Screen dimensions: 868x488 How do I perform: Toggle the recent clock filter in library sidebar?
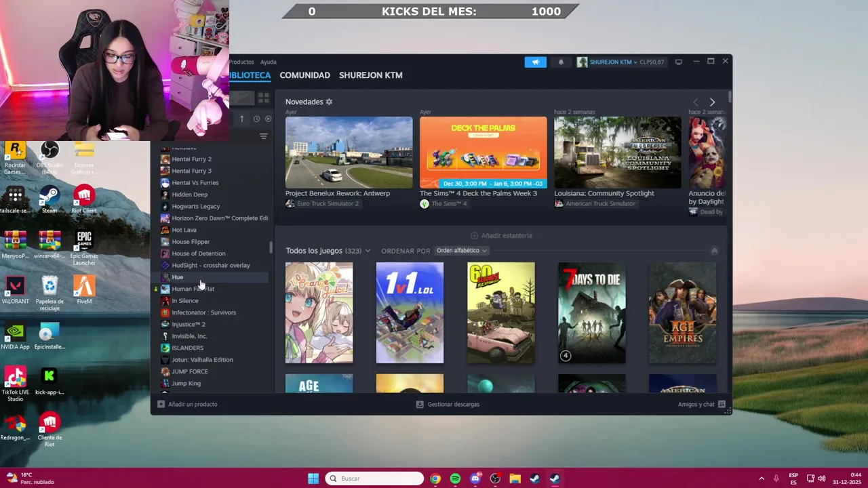(x=256, y=119)
